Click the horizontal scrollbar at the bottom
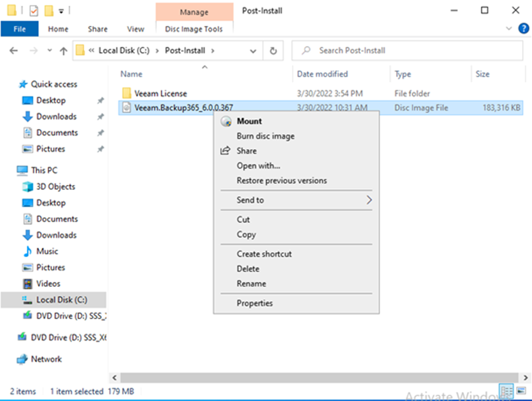 (x=314, y=377)
